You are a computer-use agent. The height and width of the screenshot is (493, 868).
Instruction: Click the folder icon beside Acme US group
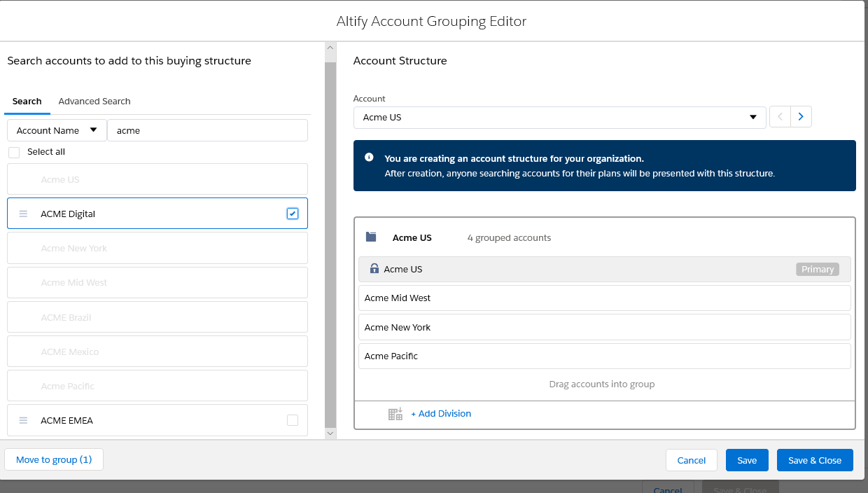(x=371, y=237)
